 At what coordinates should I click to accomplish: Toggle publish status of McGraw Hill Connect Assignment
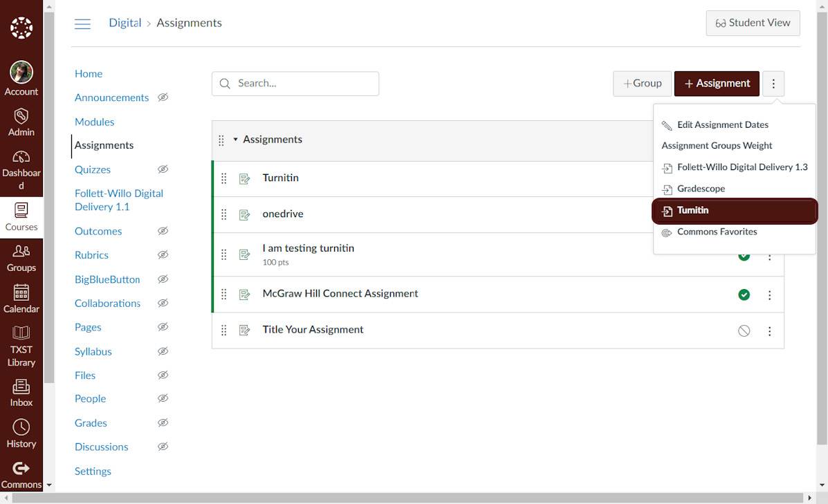[744, 295]
